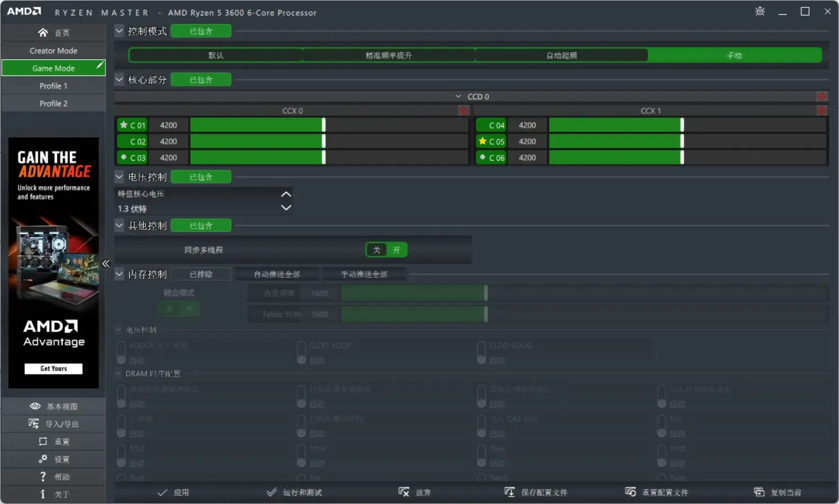Collapse the 内存控制 section
The width and height of the screenshot is (839, 504).
pos(119,274)
